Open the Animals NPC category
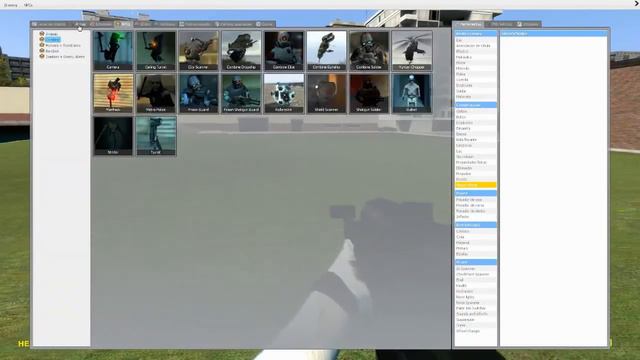 pyautogui.click(x=51, y=34)
